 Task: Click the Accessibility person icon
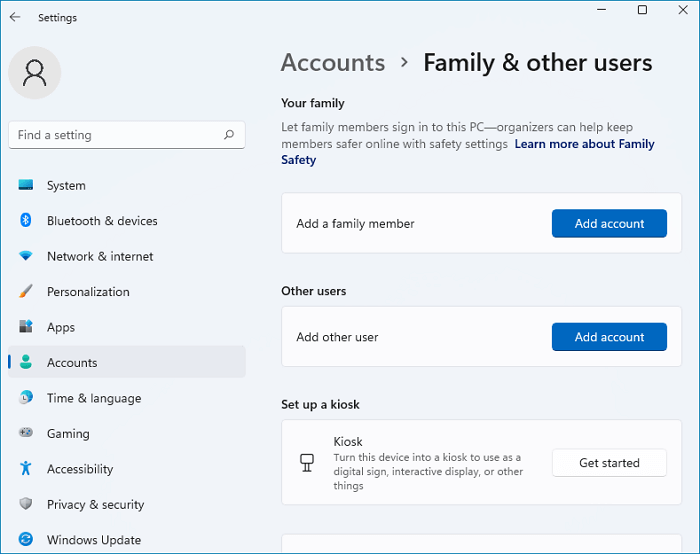26,469
